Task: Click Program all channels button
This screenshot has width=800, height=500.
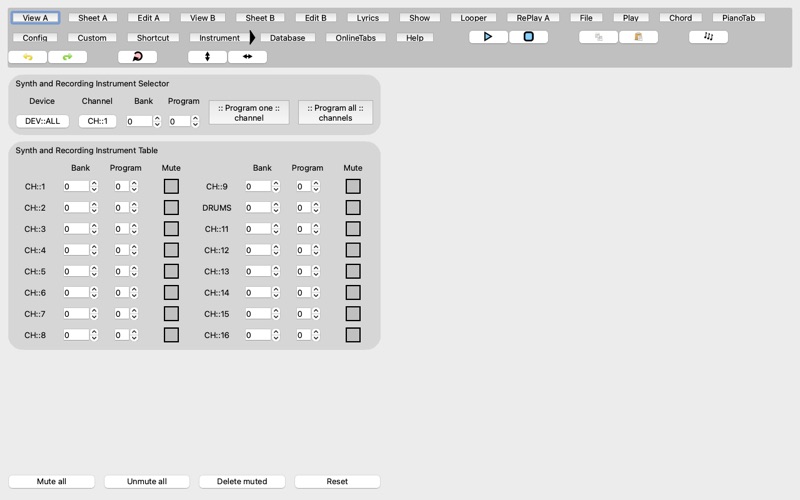Action: coord(335,113)
